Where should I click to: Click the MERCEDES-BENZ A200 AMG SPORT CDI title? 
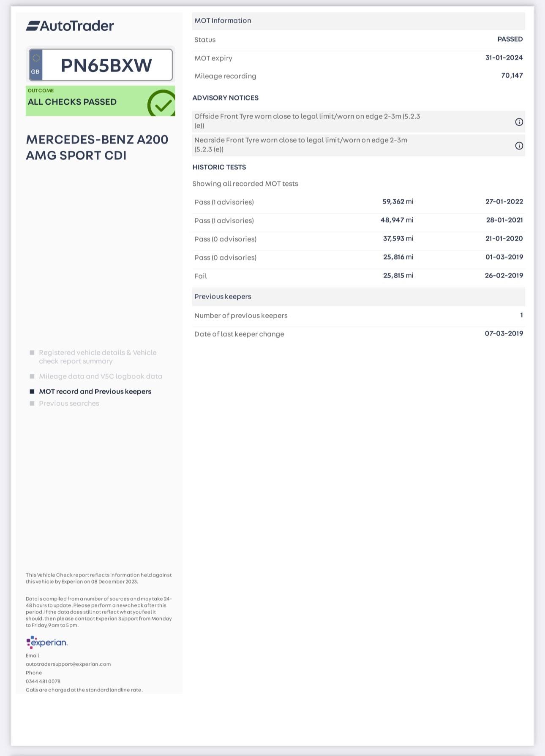[97, 147]
